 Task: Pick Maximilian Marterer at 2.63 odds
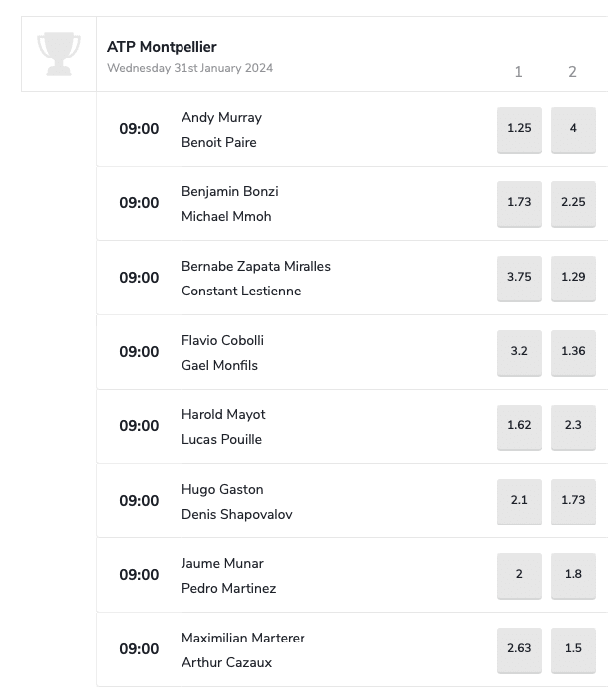coord(519,650)
